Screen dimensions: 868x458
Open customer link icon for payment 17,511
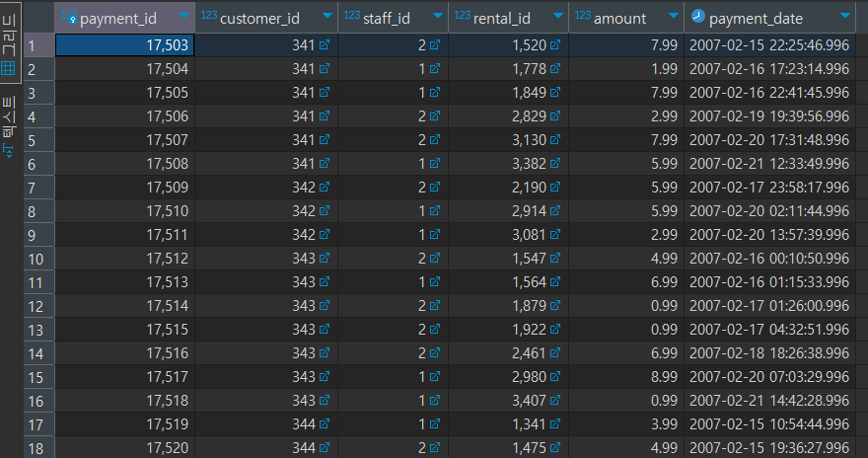(x=325, y=235)
